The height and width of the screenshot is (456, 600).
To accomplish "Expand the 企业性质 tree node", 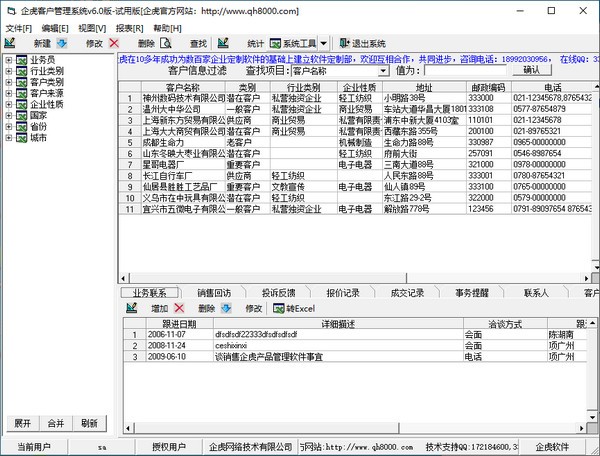I will [9, 104].
